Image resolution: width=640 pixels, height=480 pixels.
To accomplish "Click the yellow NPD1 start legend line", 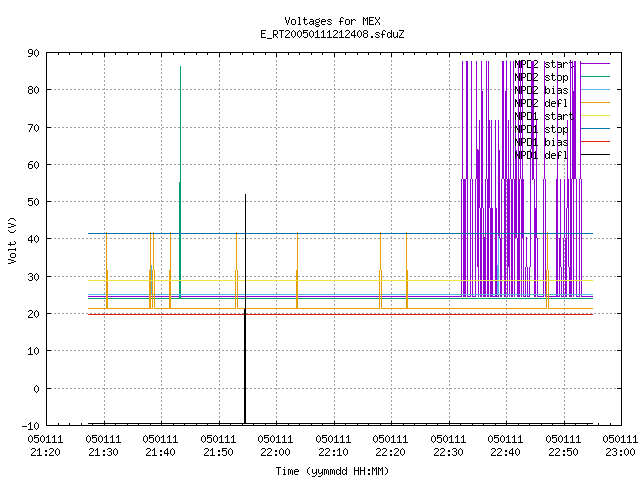I will coord(595,116).
